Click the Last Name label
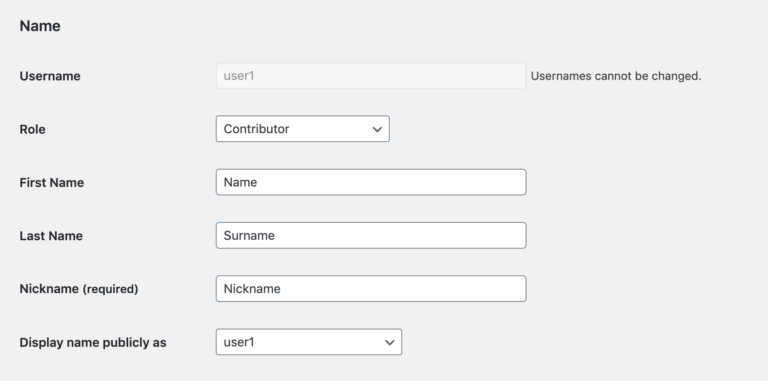768x381 pixels. [x=51, y=236]
